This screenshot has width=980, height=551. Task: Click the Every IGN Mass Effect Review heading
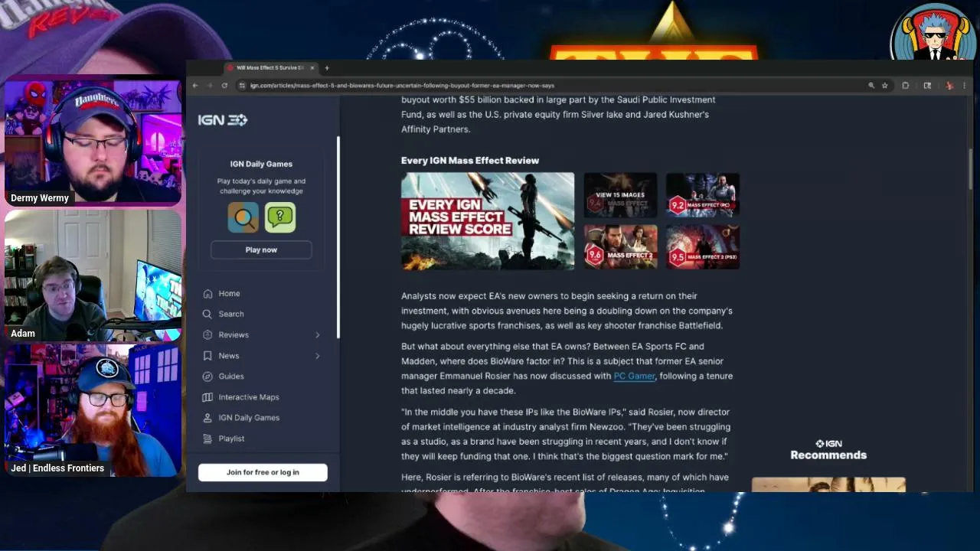[470, 161]
